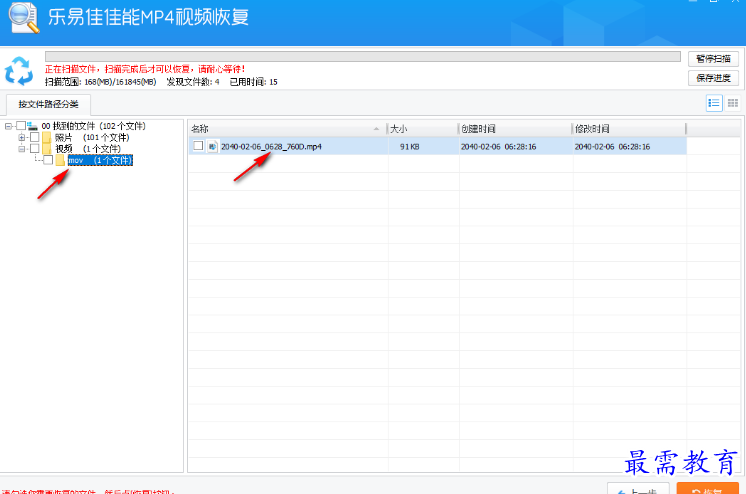Viewport: 746px width, 494px height.
Task: Click the red 正在扫描文件 notice text
Action: (x=145, y=69)
